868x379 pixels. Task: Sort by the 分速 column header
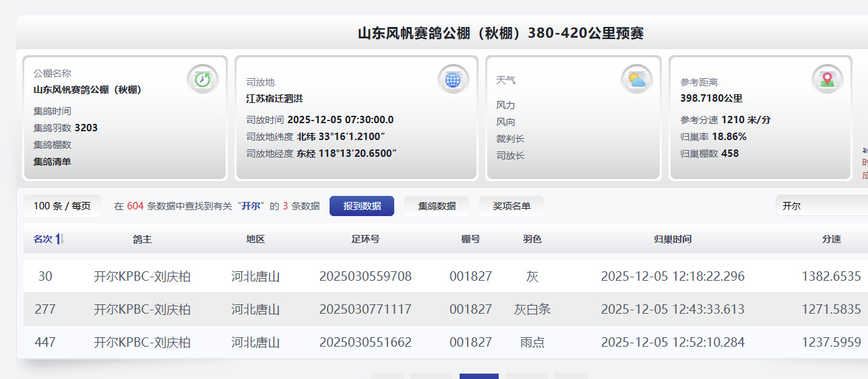[831, 239]
